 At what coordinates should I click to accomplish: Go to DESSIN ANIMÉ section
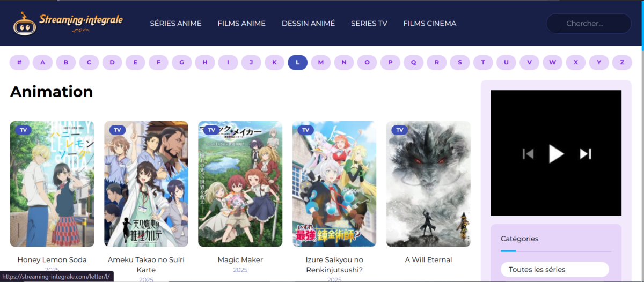coord(308,24)
